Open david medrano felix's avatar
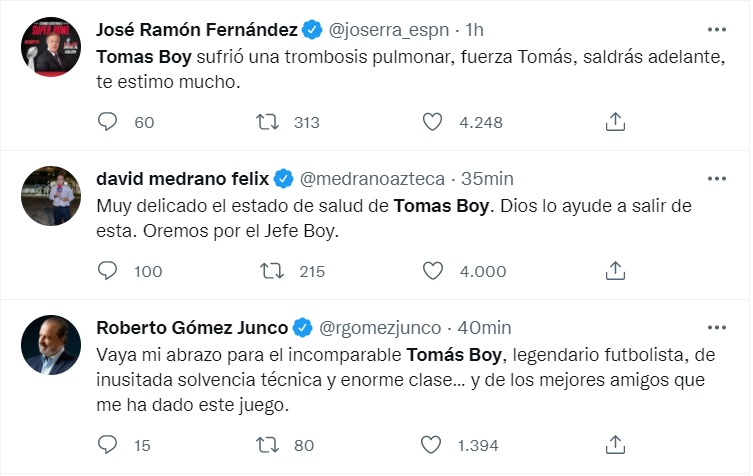The height and width of the screenshot is (476, 753). (x=51, y=196)
